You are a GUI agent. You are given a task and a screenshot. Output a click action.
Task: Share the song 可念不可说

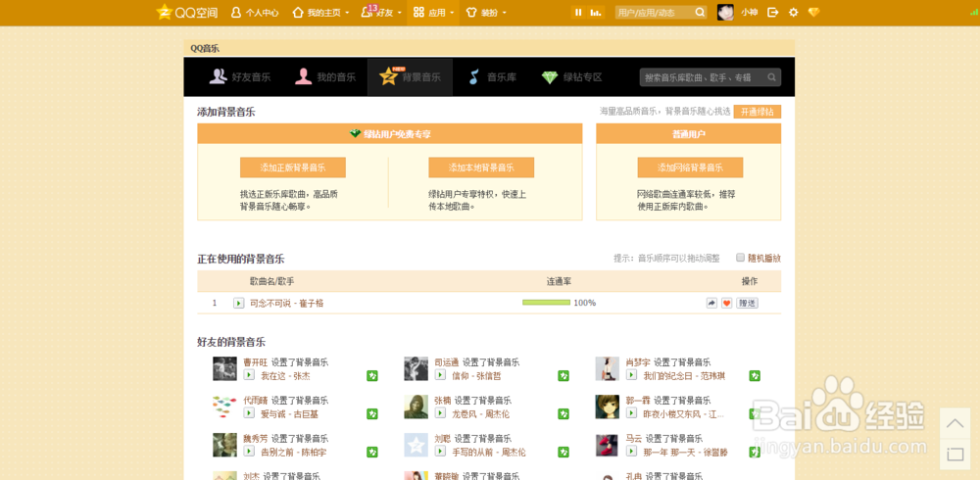pyautogui.click(x=711, y=303)
